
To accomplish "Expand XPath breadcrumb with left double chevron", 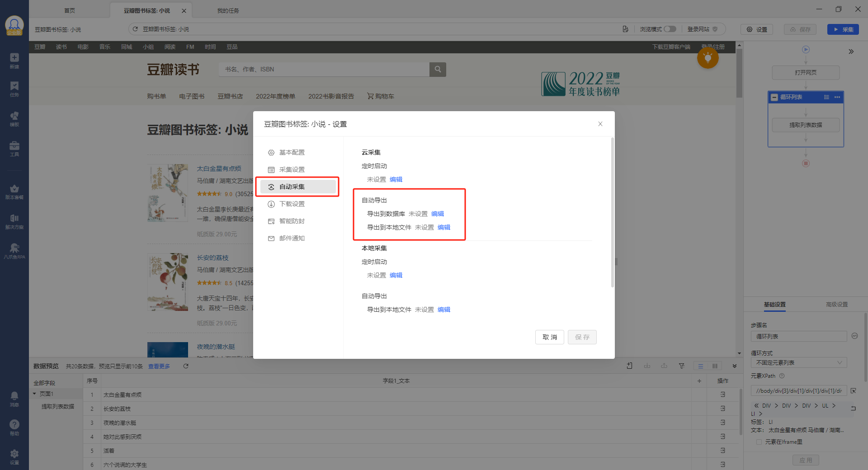I will [x=756, y=406].
